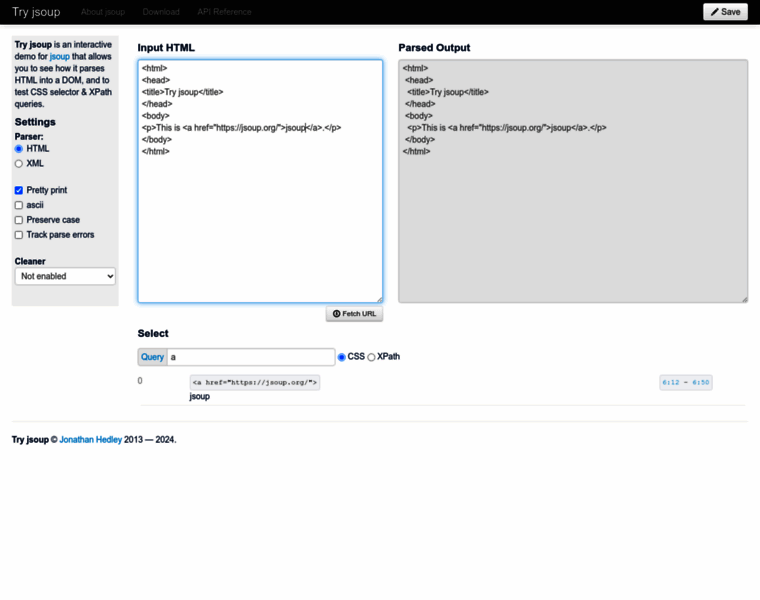Enable the Preserve case checkbox
760x600 pixels.
pyautogui.click(x=19, y=220)
